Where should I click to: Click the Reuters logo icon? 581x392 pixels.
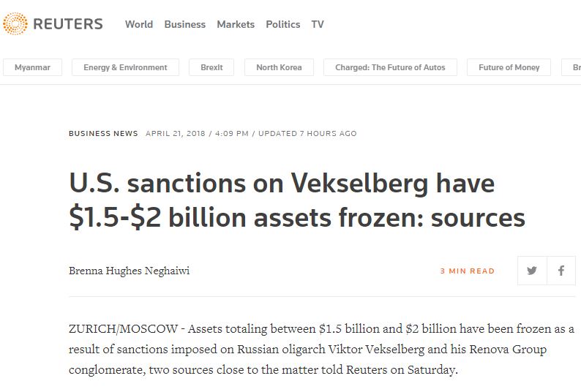click(x=15, y=23)
